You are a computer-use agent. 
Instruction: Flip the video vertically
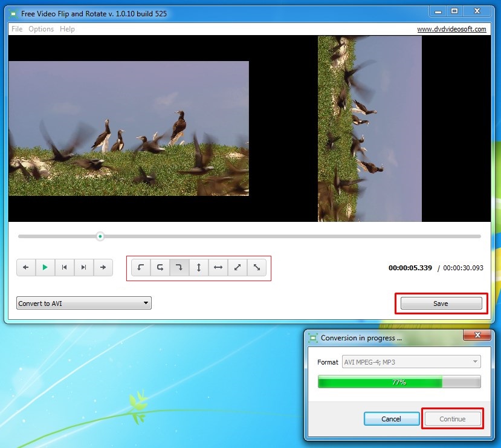199,267
